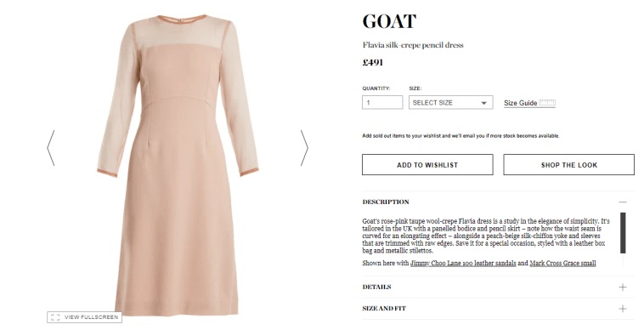644x330 pixels.
Task: Click the fullscreen expand icon
Action: pyautogui.click(x=55, y=317)
